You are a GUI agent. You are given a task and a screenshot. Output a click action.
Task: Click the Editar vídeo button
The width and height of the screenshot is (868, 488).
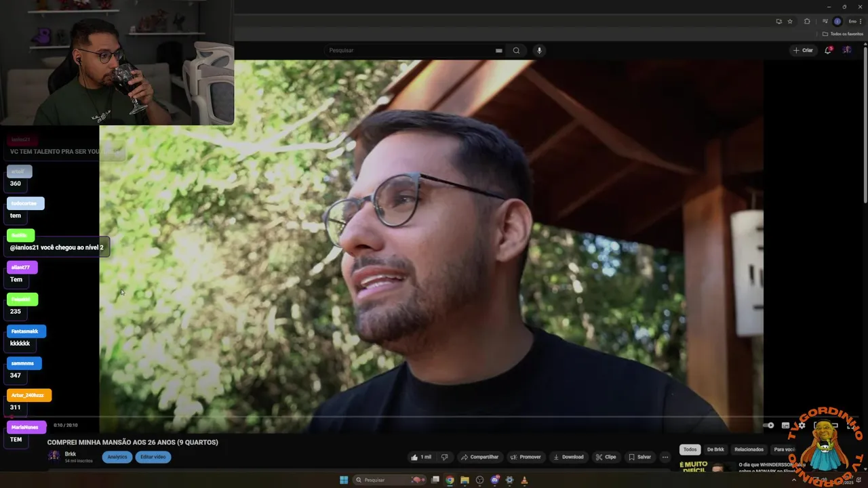(x=153, y=457)
